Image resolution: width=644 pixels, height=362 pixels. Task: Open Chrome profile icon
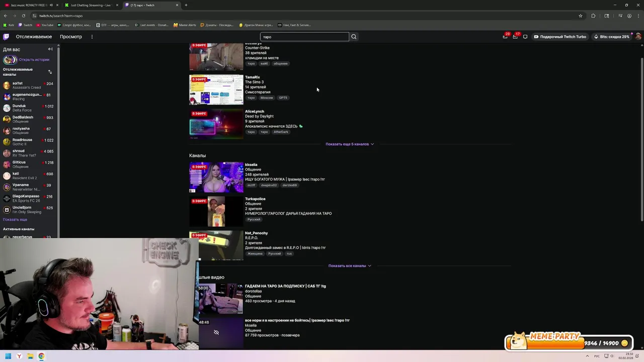click(x=629, y=16)
